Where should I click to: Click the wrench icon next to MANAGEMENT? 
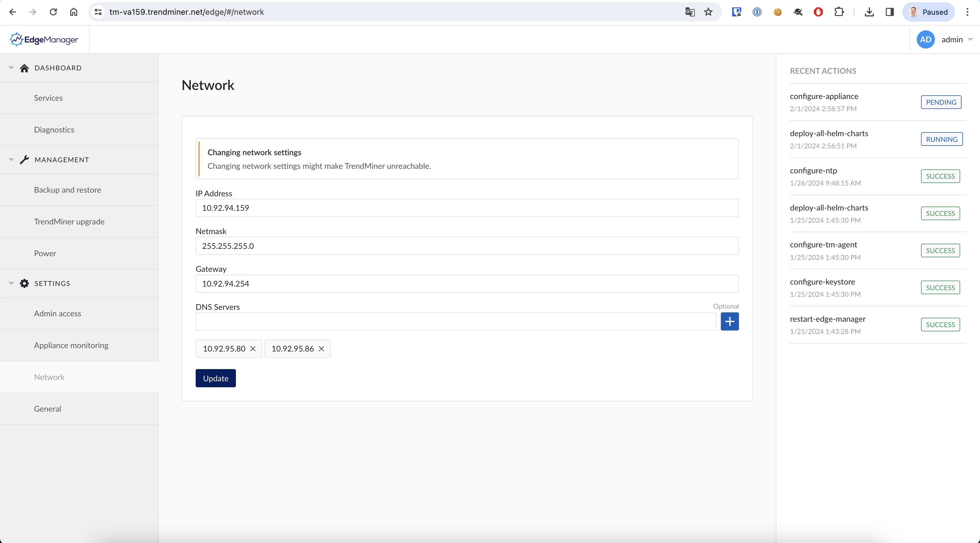24,159
